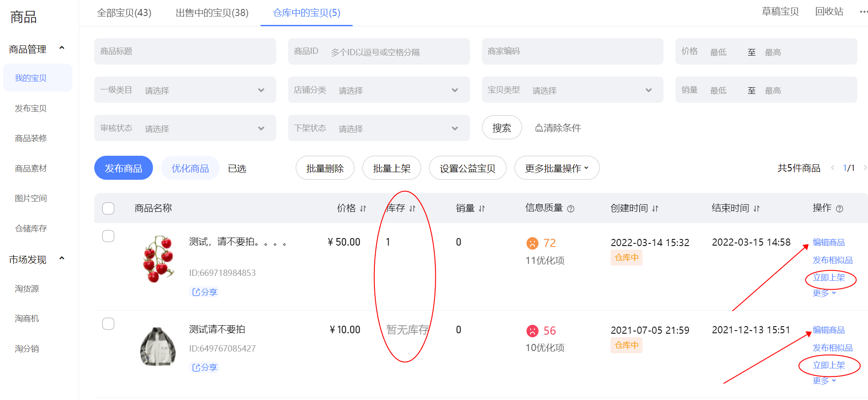Sort product table by 库存 sort icon
868x400 pixels.
tap(412, 208)
